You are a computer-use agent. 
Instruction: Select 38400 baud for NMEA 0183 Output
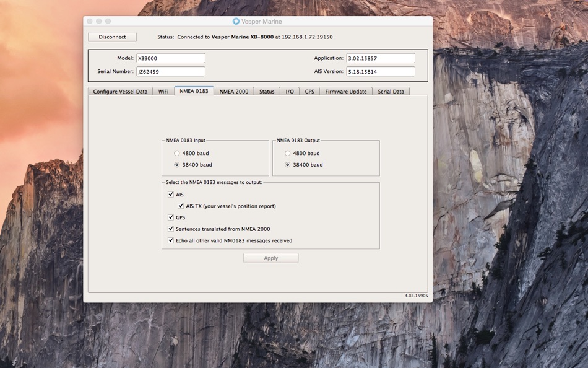pos(287,164)
